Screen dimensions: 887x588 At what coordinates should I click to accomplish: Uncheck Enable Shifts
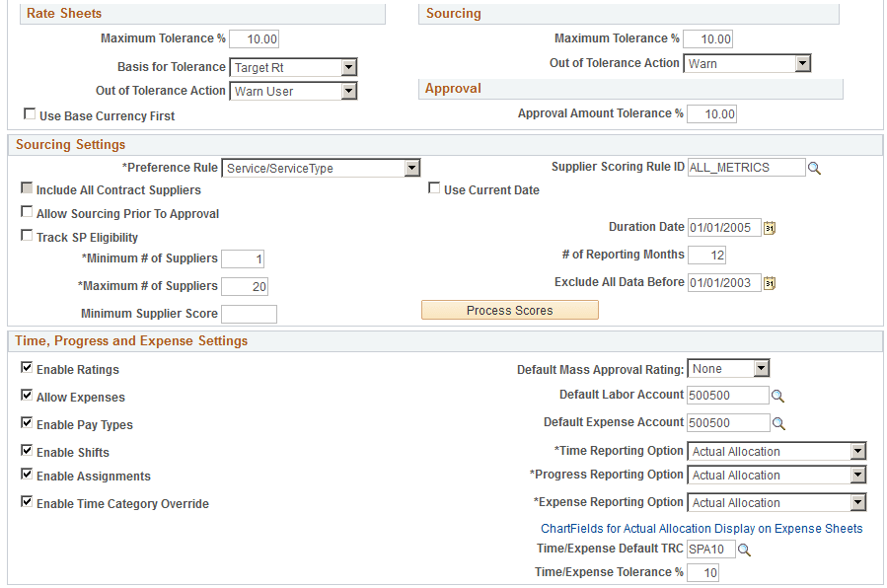pos(26,449)
